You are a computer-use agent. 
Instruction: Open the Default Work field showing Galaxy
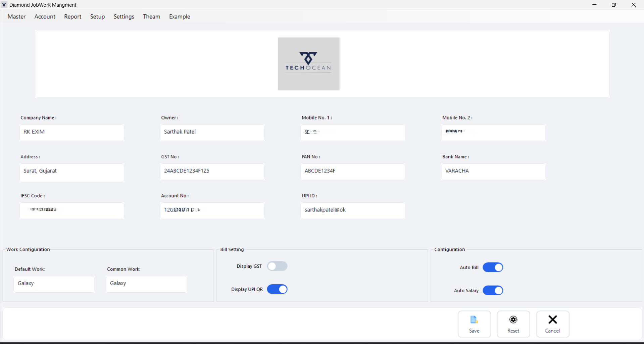(x=54, y=284)
